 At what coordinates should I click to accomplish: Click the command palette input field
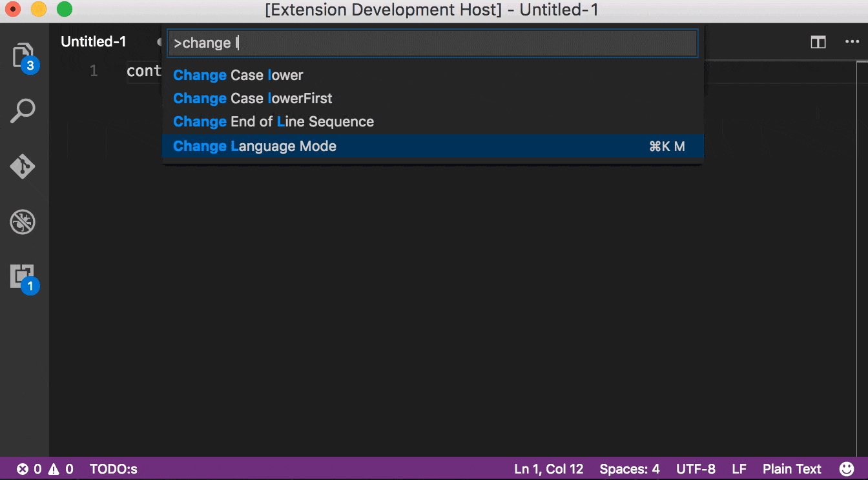(432, 43)
